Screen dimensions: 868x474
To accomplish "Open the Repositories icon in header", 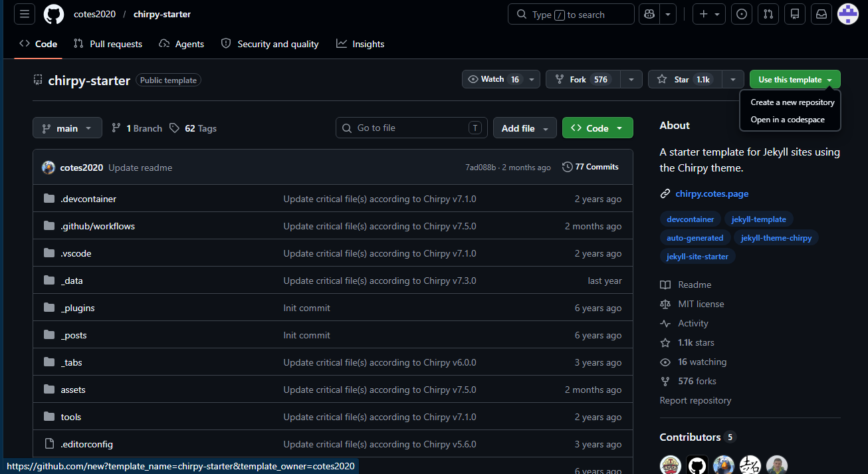I will [x=795, y=14].
